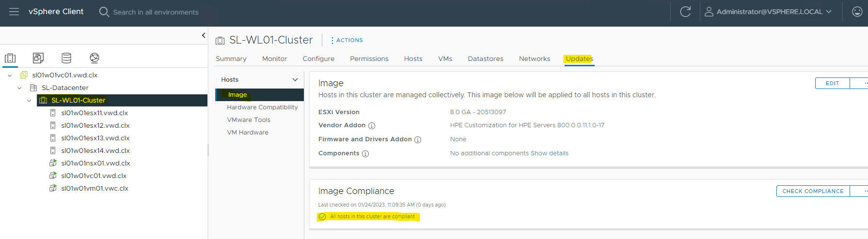
Task: Switch to the Summary tab
Action: coord(231,59)
